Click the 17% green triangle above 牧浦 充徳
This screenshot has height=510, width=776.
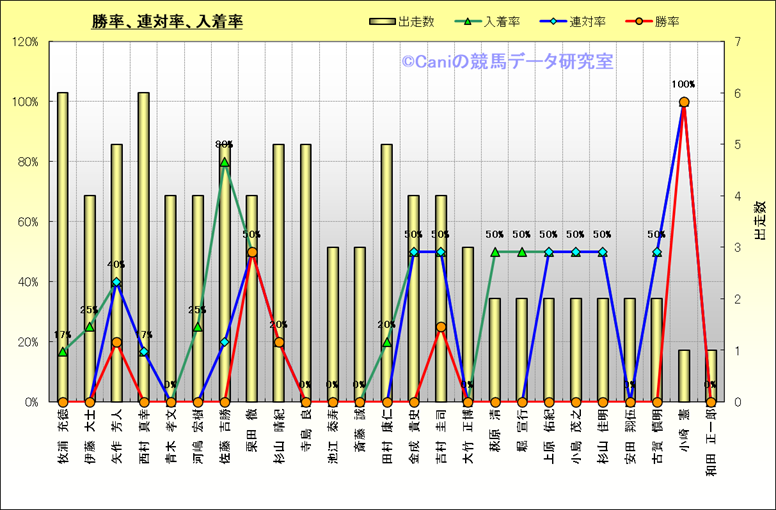click(63, 351)
